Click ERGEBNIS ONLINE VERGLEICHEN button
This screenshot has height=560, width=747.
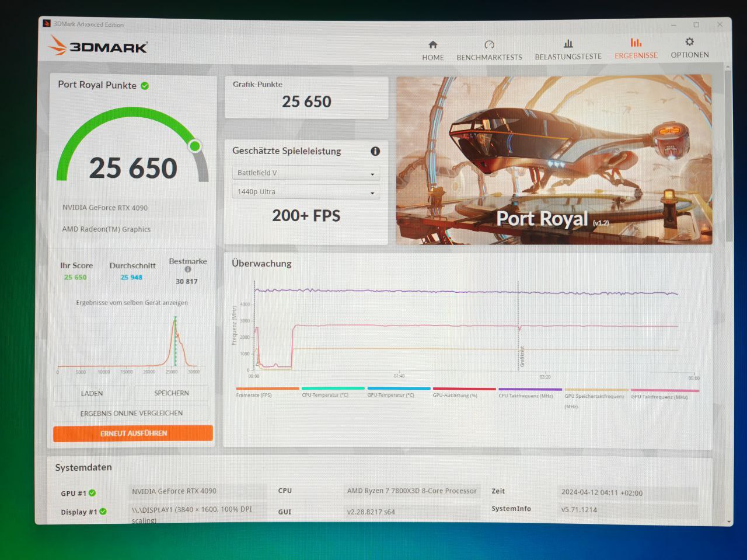pyautogui.click(x=131, y=413)
